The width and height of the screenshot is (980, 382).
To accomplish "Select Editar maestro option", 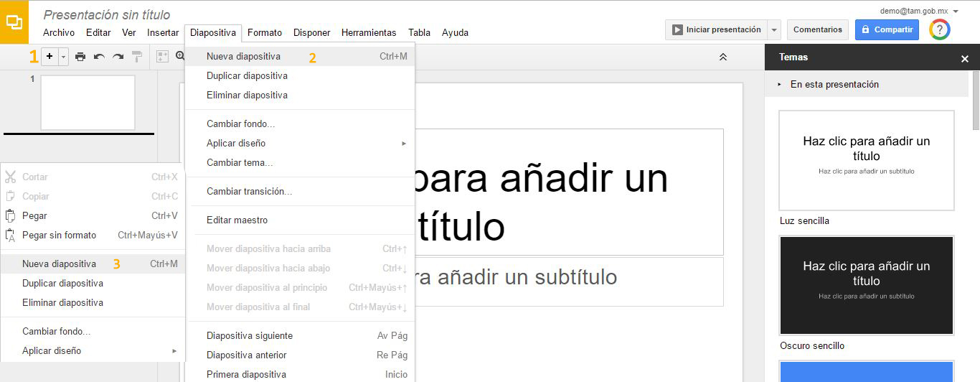I will (300, 220).
